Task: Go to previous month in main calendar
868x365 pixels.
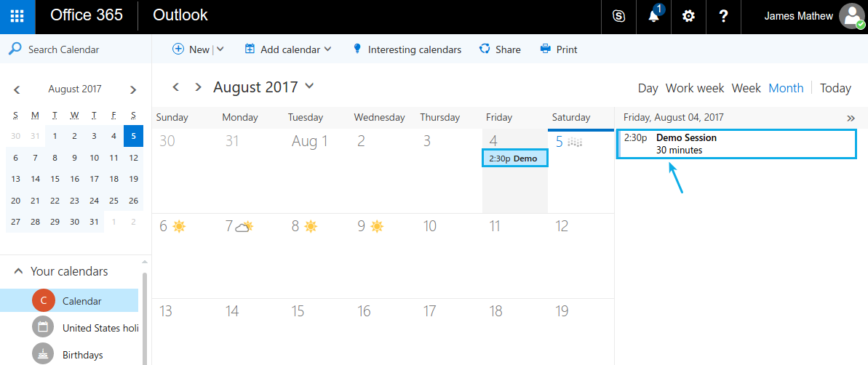Action: 176,87
